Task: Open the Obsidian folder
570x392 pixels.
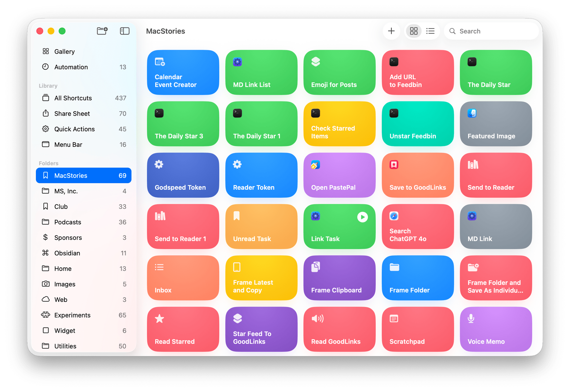Action: 83,253
